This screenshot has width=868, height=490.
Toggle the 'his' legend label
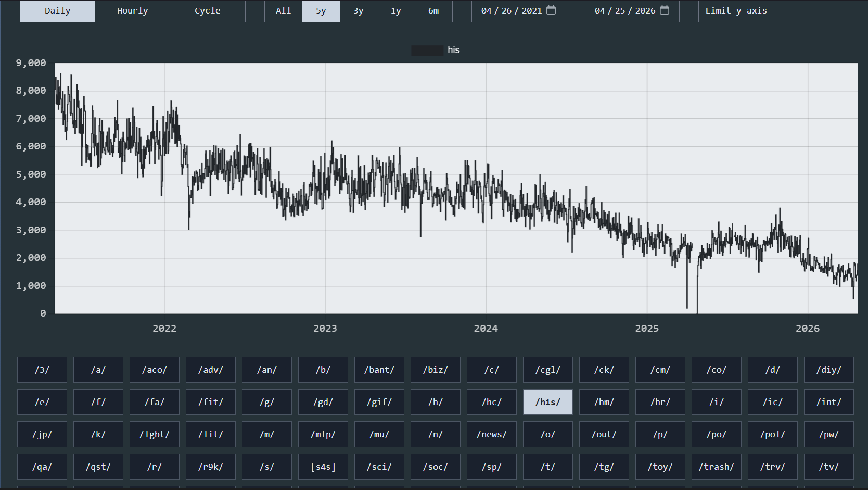click(x=454, y=50)
